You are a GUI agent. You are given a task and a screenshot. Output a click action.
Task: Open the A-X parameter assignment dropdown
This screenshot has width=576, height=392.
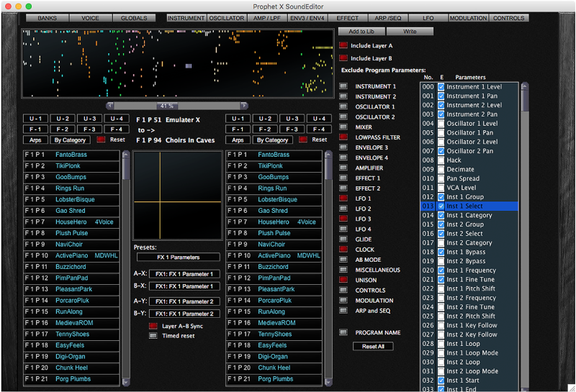click(x=184, y=274)
